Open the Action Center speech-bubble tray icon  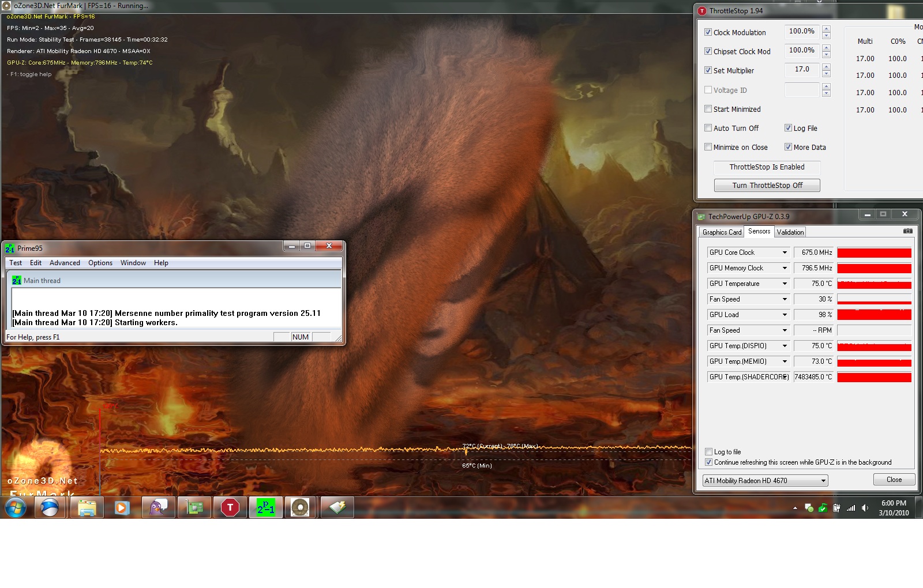pyautogui.click(x=809, y=508)
